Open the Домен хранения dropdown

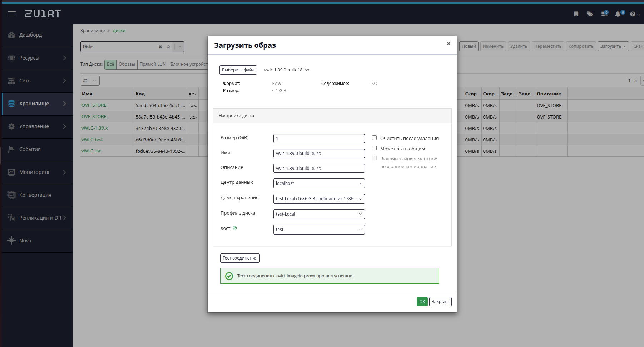tap(319, 199)
